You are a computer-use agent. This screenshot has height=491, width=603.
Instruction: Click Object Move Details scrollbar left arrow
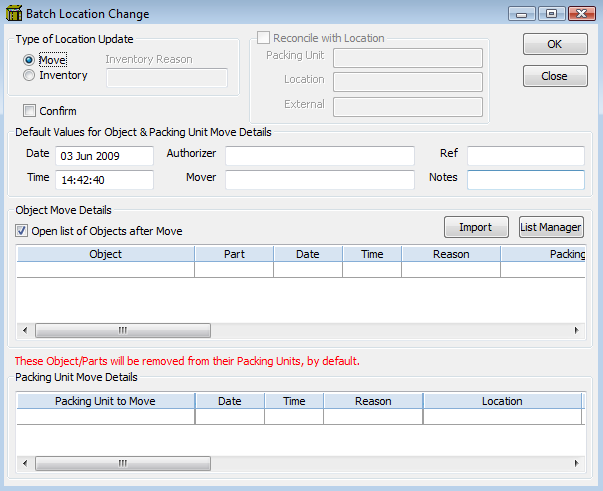coord(25,330)
